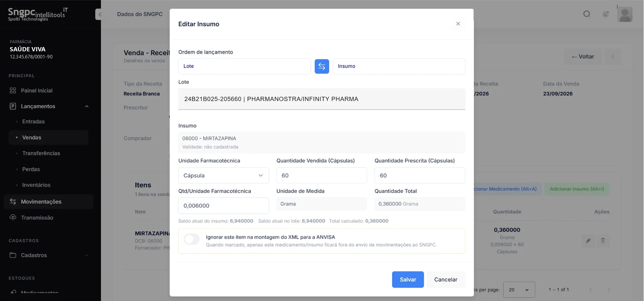This screenshot has width=644, height=301.
Task: Select Vendas in the sidebar
Action: pos(48,137)
